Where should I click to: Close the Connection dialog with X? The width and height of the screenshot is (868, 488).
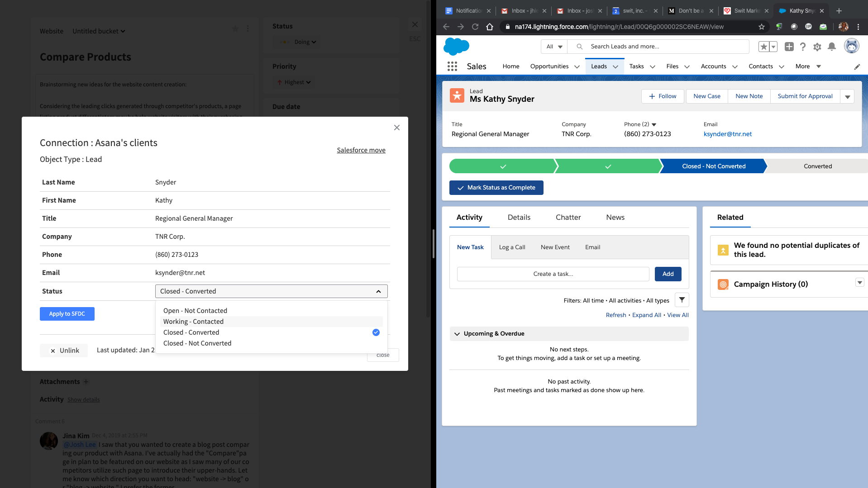pyautogui.click(x=396, y=128)
